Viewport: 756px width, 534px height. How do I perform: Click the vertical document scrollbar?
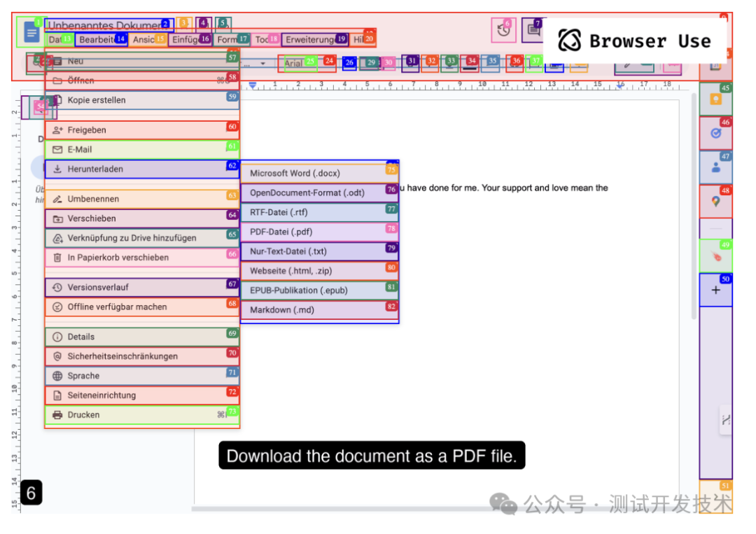694,210
